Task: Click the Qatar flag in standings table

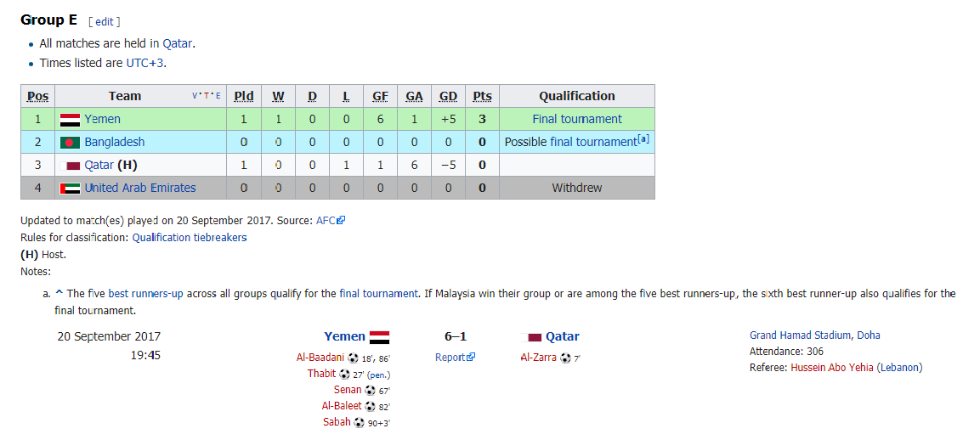Action: (73, 166)
